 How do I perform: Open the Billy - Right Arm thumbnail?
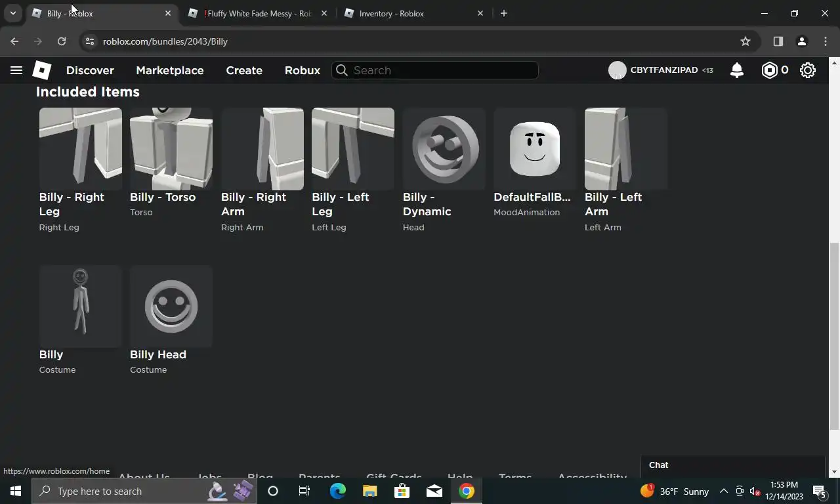262,149
